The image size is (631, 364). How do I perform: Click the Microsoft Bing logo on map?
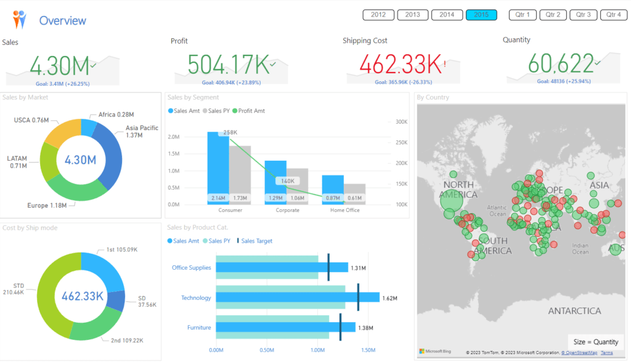[x=435, y=351]
